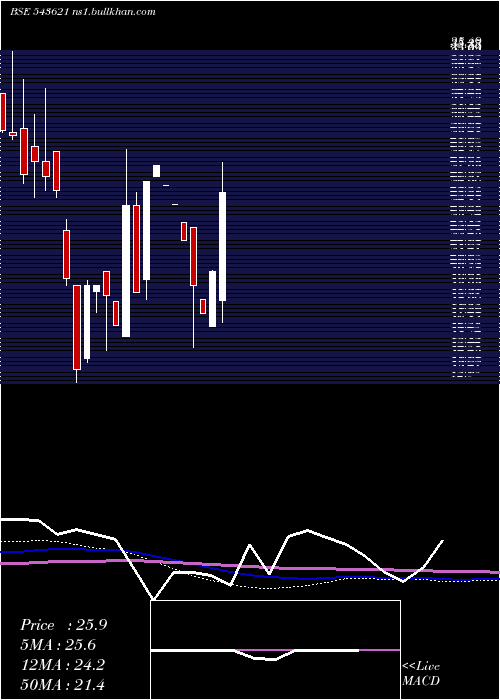The height and width of the screenshot is (700, 500).
Task: Click the 5MA : 25.6 value
Action: point(58,645)
